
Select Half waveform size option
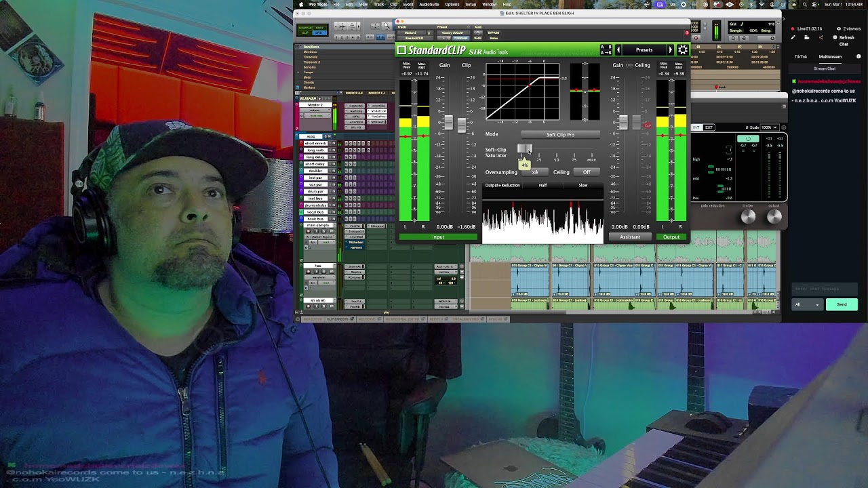tap(542, 185)
